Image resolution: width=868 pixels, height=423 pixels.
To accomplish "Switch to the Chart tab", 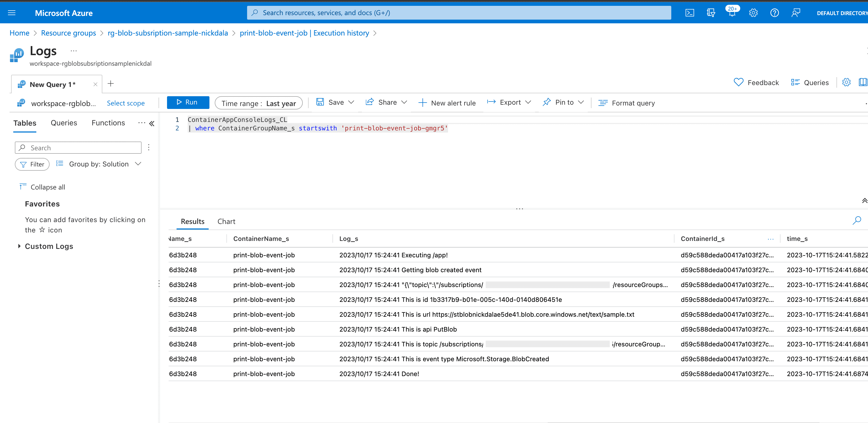I will (226, 221).
